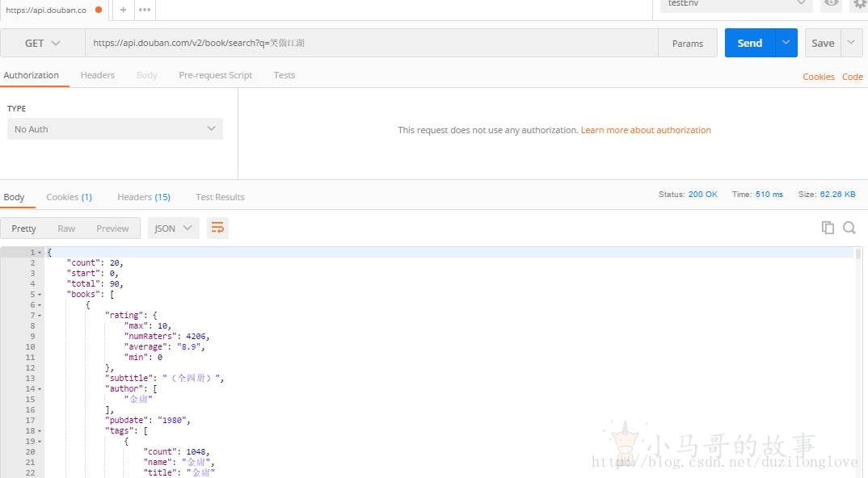Open the No Auth type dropdown
This screenshot has width=868, height=478.
[x=115, y=129]
